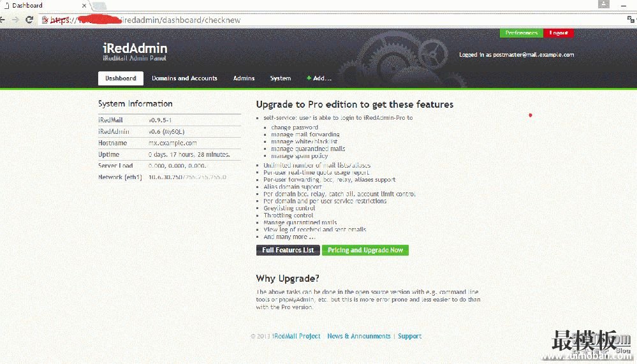Click the 'System Information' heading
The height and width of the screenshot is (364, 637).
pos(135,104)
